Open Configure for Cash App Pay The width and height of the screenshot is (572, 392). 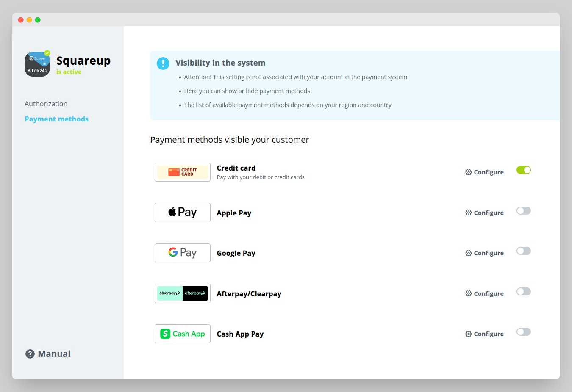[485, 334]
